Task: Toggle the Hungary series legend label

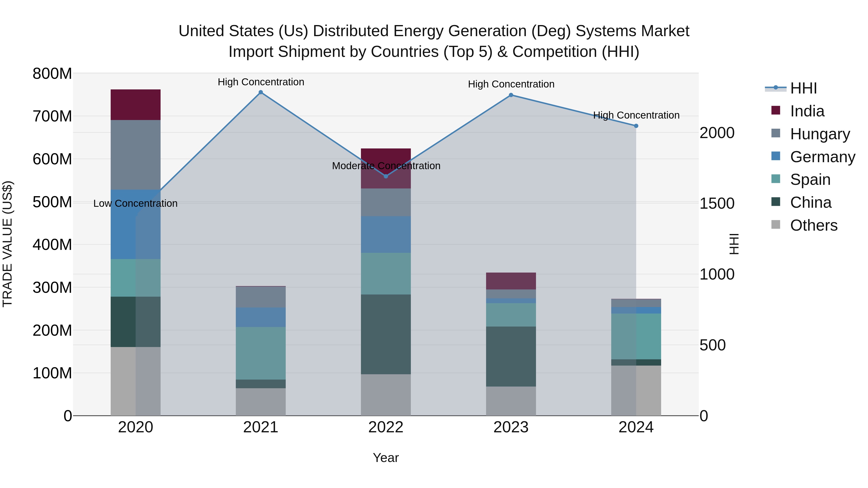Action: click(820, 134)
